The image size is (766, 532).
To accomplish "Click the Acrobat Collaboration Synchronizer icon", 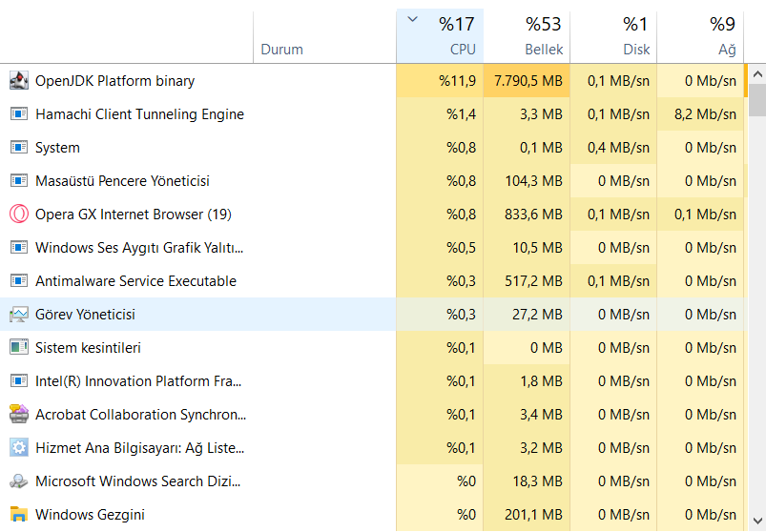I will click(x=19, y=415).
